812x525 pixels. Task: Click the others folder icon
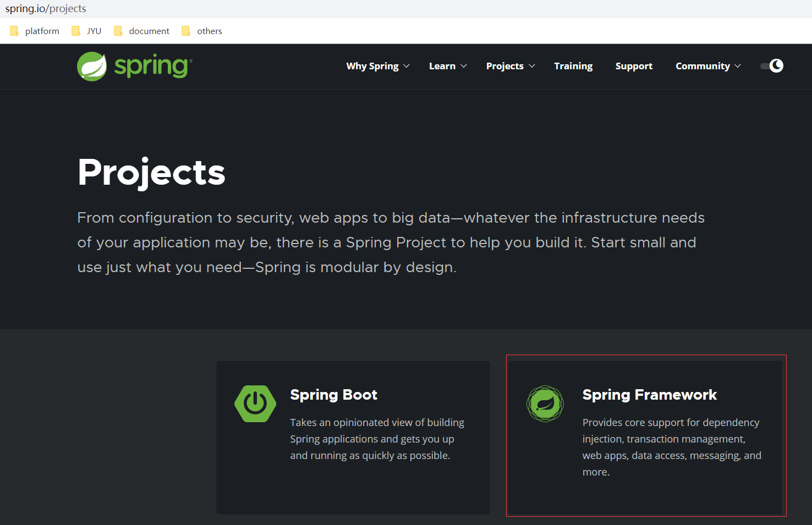point(186,31)
